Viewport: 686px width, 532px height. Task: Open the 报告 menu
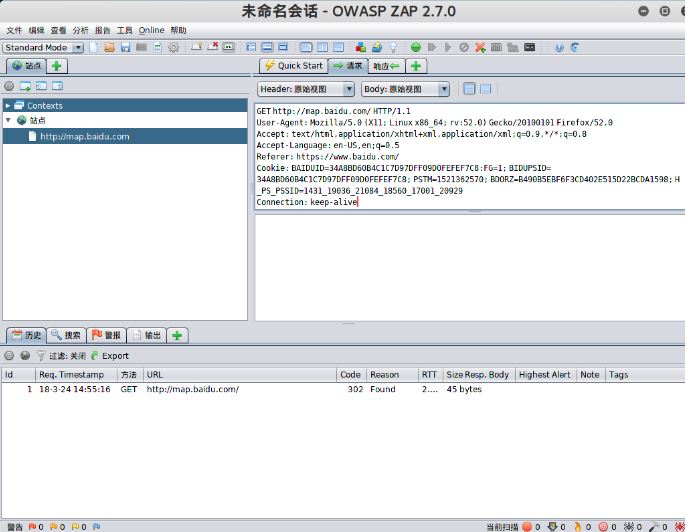tap(102, 30)
